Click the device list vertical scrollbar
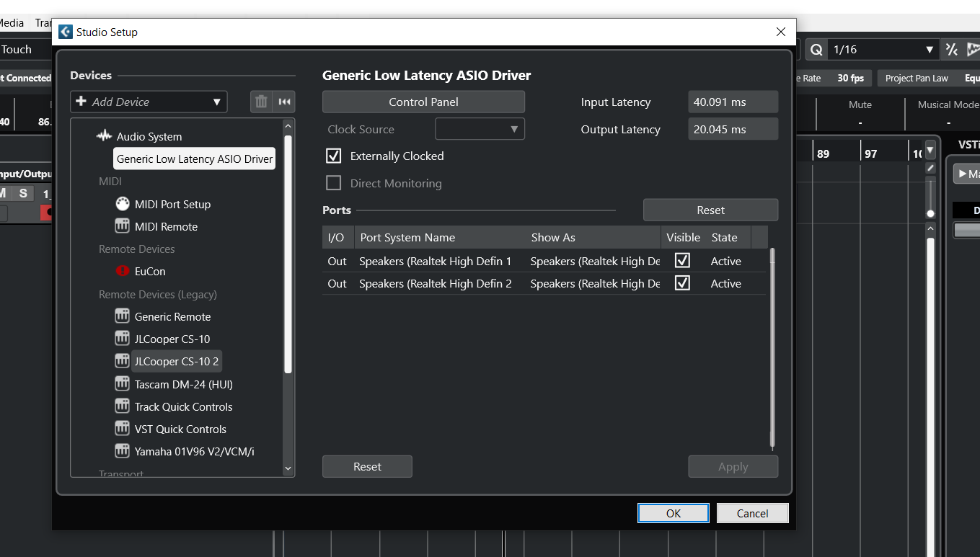The height and width of the screenshot is (557, 980). [x=288, y=254]
